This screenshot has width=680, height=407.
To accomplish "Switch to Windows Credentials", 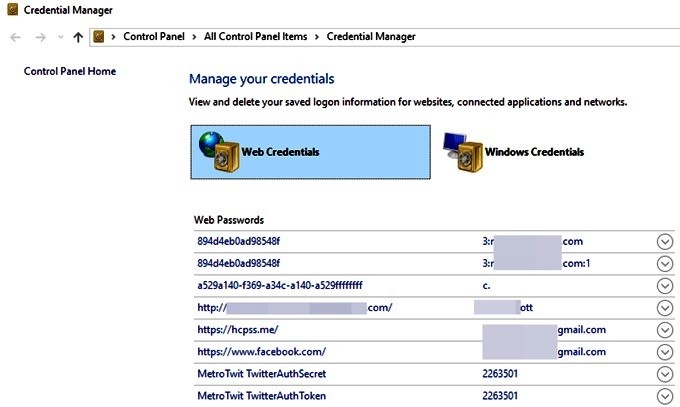I will pyautogui.click(x=534, y=152).
